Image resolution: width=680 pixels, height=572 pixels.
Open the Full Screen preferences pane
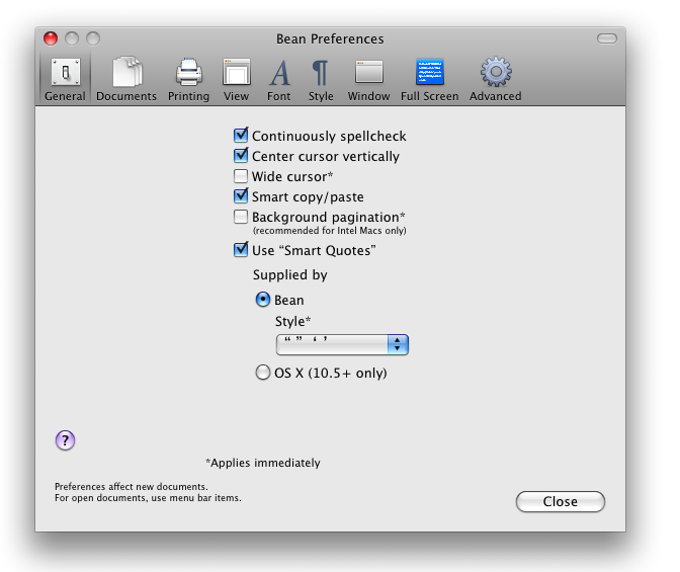click(x=429, y=79)
